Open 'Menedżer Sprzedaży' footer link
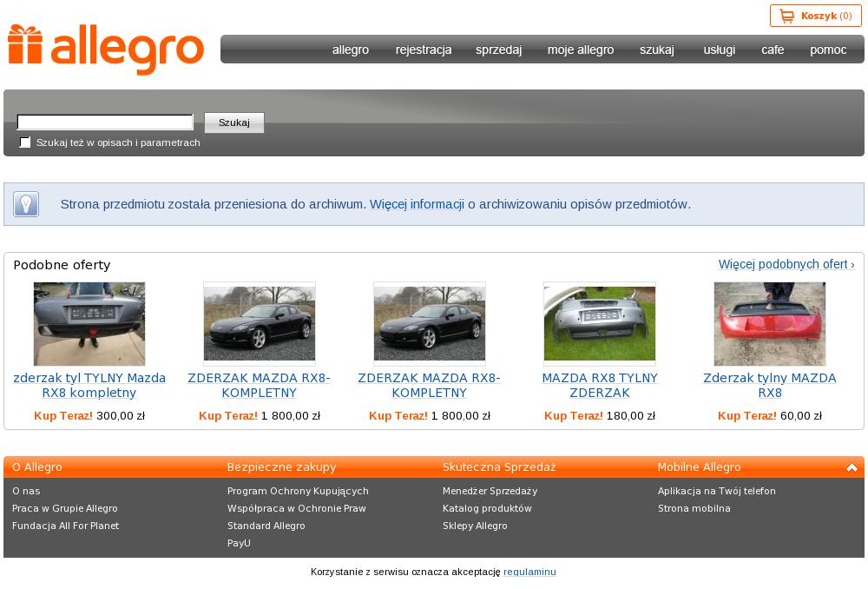Image resolution: width=868 pixels, height=589 pixels. 490,491
